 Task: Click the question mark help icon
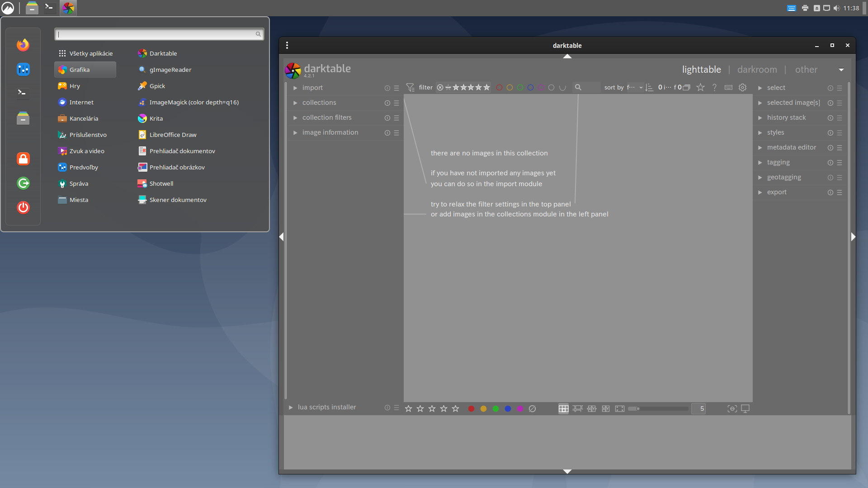[x=714, y=88]
